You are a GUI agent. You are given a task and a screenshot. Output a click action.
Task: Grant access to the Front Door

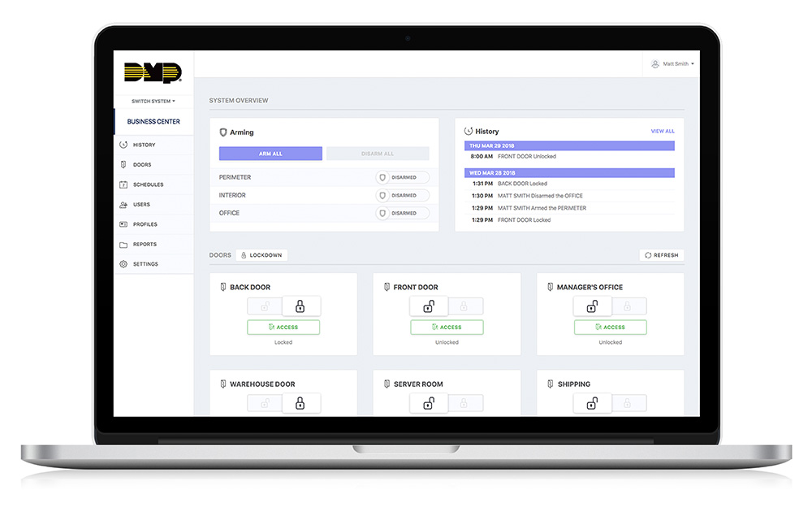click(447, 328)
